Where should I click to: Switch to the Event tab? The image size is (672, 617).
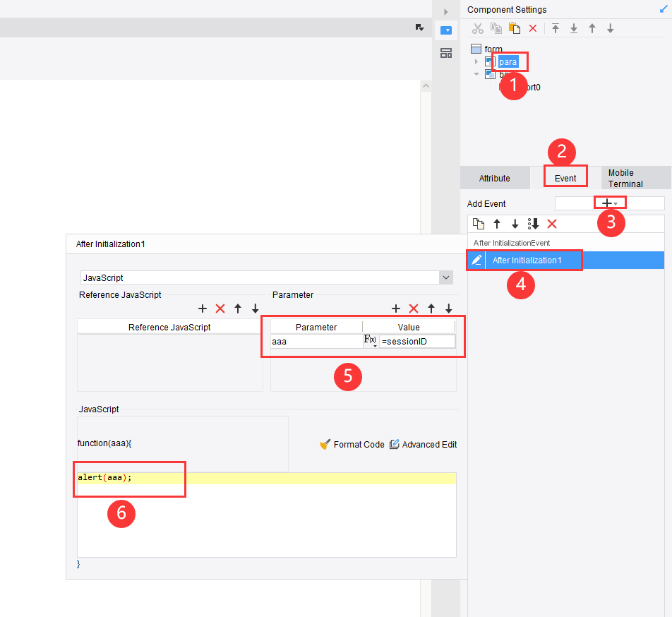565,178
